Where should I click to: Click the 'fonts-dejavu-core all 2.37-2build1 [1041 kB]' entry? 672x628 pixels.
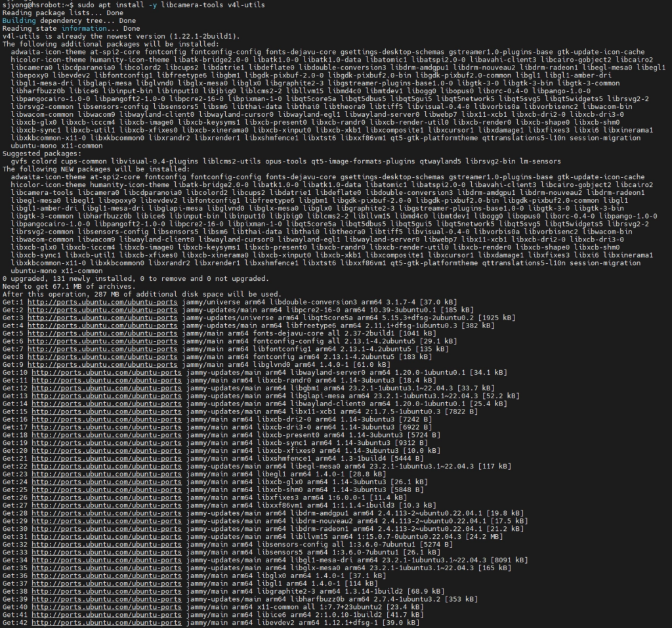tap(345, 333)
